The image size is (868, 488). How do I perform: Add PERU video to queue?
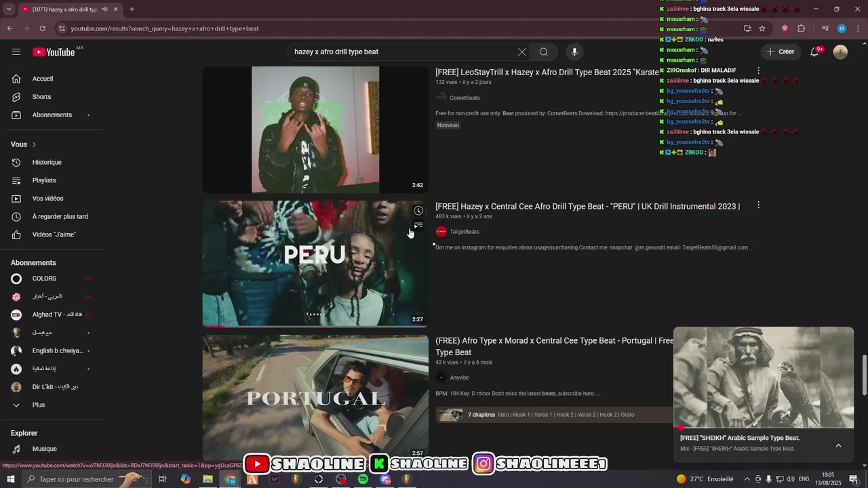click(418, 226)
